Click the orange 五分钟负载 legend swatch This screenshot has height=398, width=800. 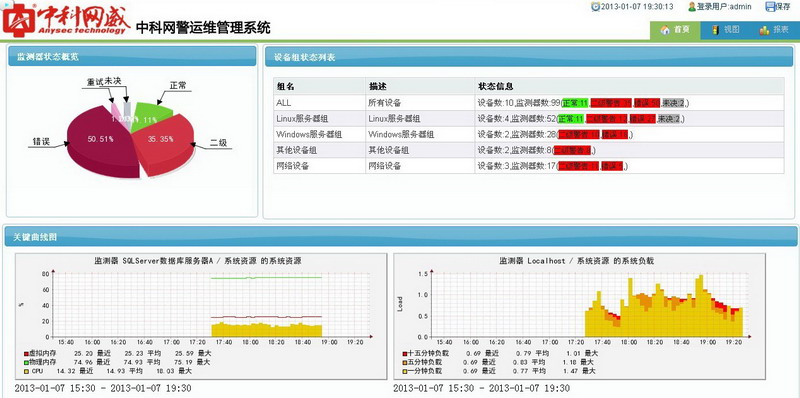pyautogui.click(x=405, y=362)
